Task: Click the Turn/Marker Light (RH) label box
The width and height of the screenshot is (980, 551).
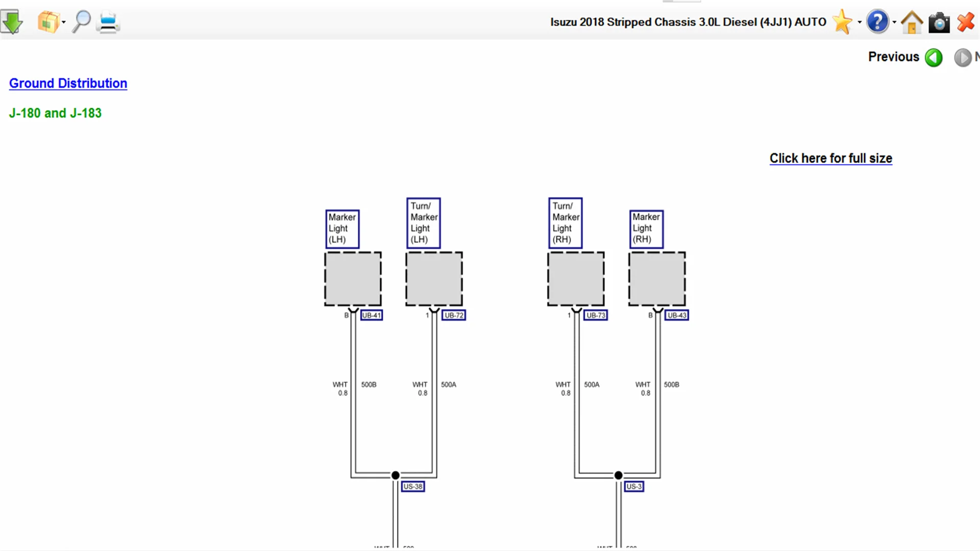Action: 565,223
